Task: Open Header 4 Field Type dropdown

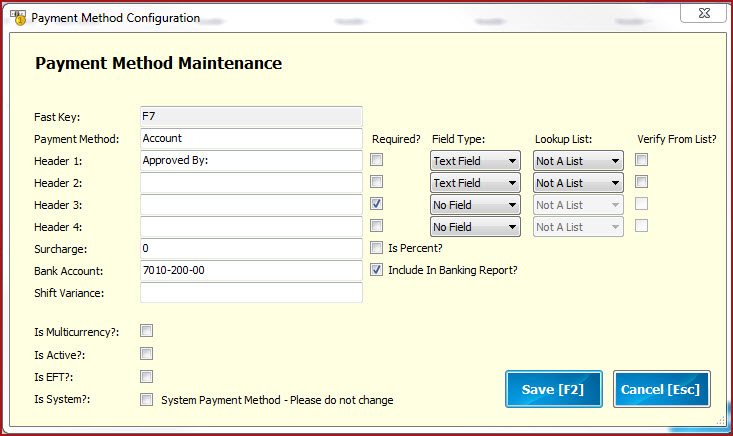Action: [475, 227]
